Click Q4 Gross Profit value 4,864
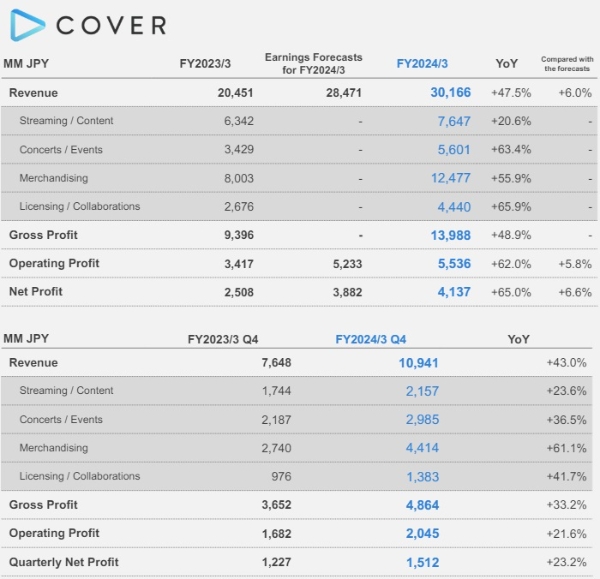600x579 pixels. click(x=422, y=505)
